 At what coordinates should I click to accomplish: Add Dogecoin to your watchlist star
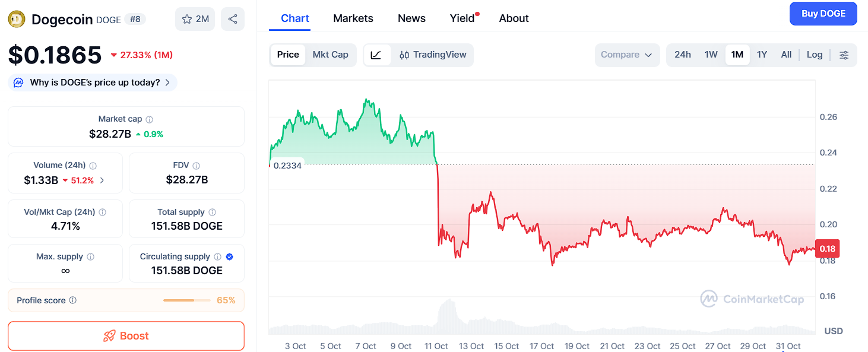pyautogui.click(x=188, y=18)
